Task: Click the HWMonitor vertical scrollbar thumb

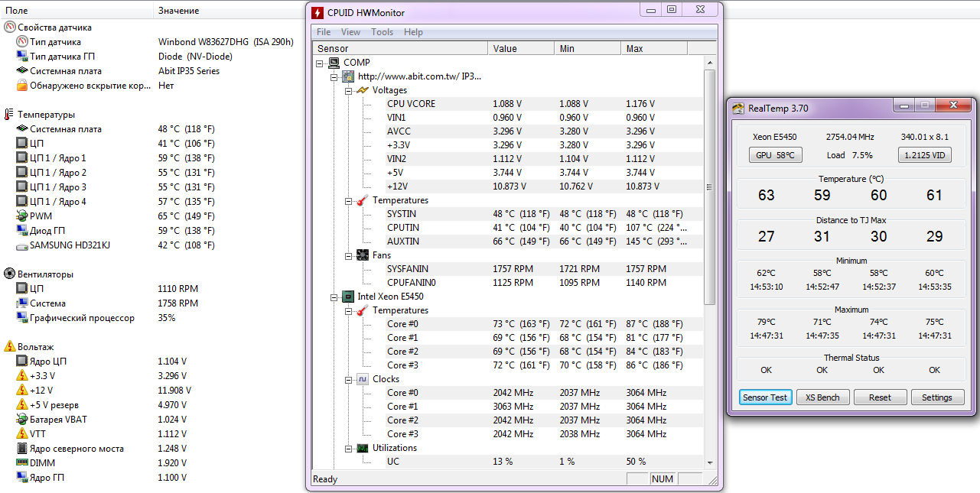Action: coord(709,186)
